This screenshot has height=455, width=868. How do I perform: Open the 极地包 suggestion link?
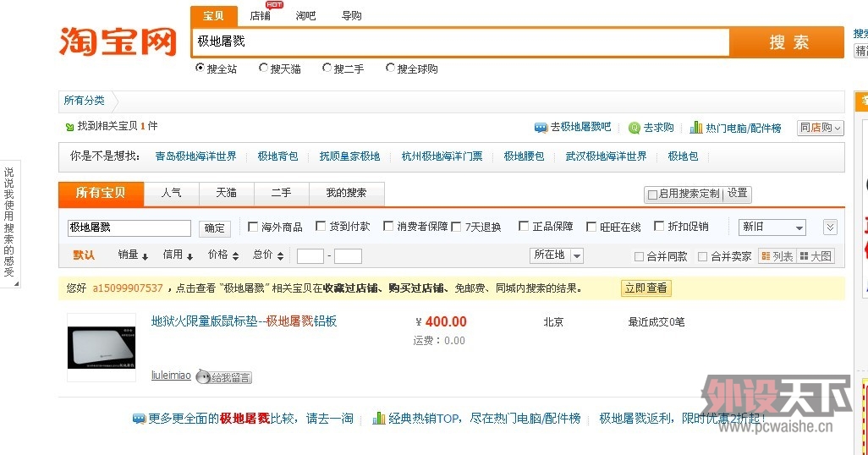683,156
